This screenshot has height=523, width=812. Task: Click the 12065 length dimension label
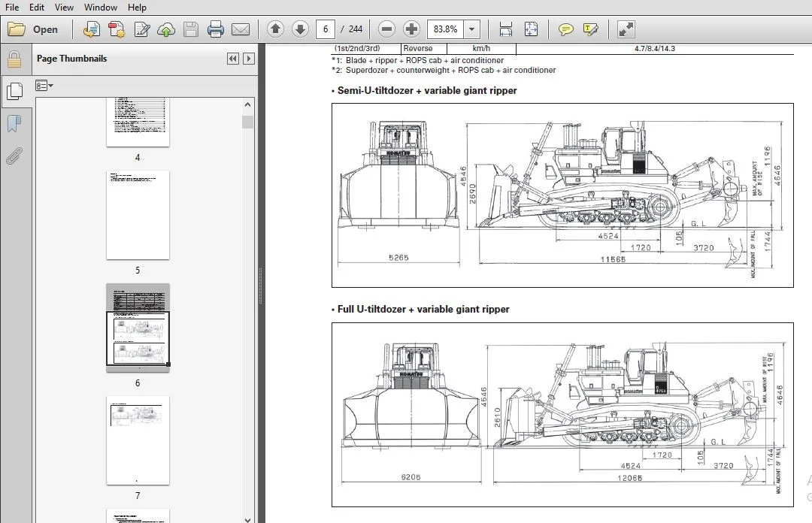click(630, 478)
